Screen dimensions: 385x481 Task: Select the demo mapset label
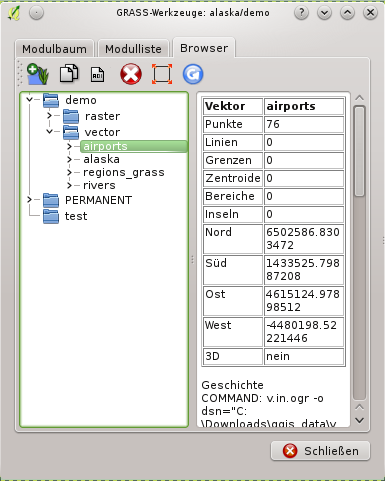81,100
